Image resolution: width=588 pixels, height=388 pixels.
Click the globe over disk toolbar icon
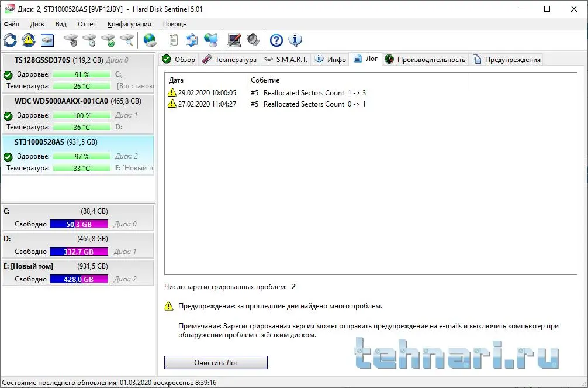tap(150, 40)
